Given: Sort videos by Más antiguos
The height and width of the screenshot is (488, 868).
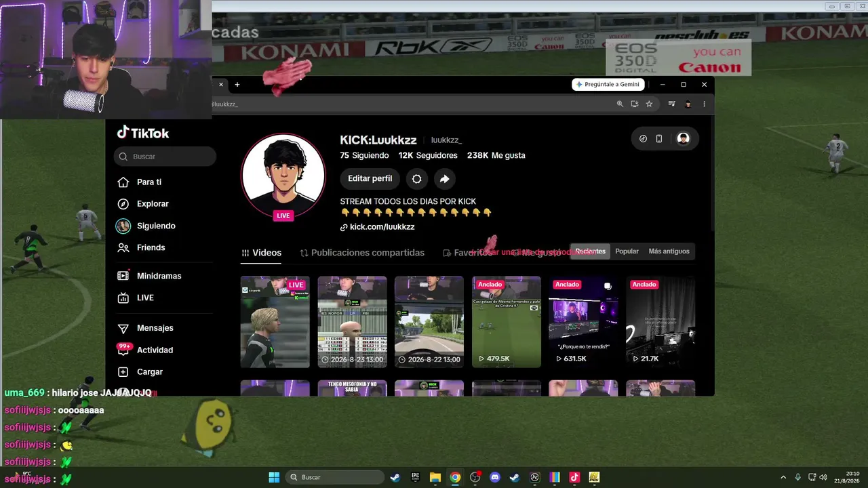Looking at the screenshot, I should (669, 251).
